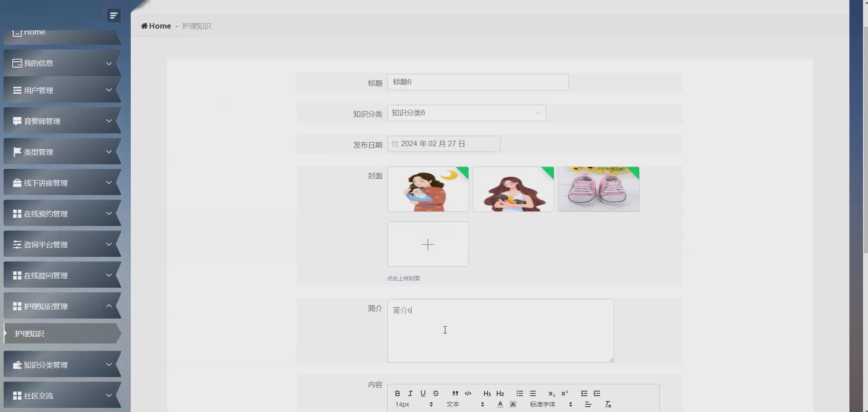Expand the 在线预约管理 menu
The height and width of the screenshot is (412, 868).
(62, 214)
